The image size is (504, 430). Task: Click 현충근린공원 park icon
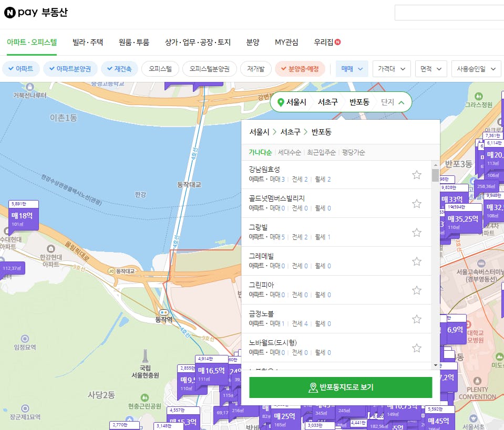(145, 397)
